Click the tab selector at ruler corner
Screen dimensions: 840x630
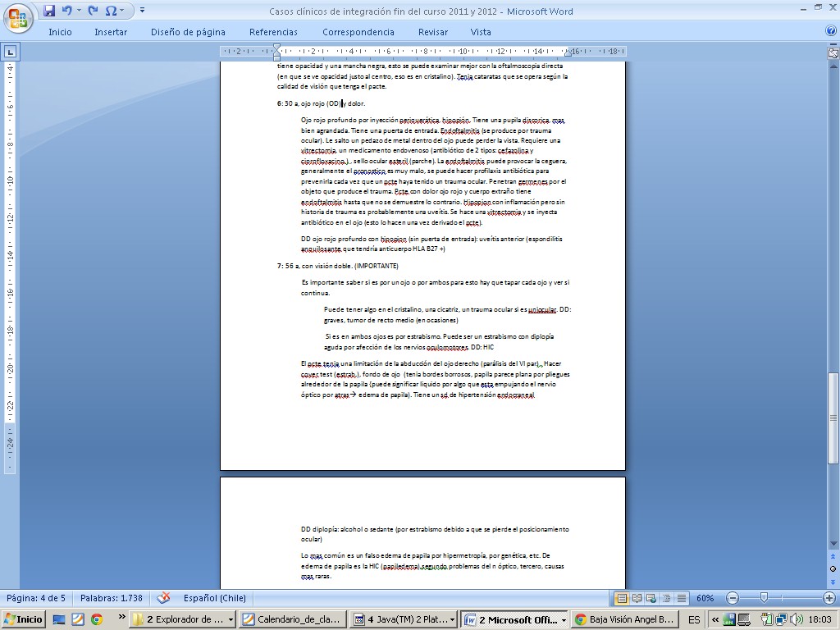point(10,51)
